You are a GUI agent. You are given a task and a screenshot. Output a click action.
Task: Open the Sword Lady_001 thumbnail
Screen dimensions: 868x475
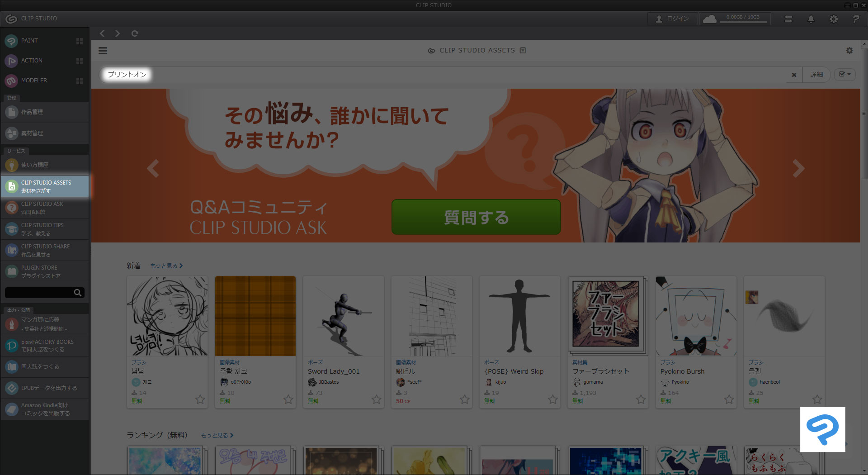(x=344, y=316)
